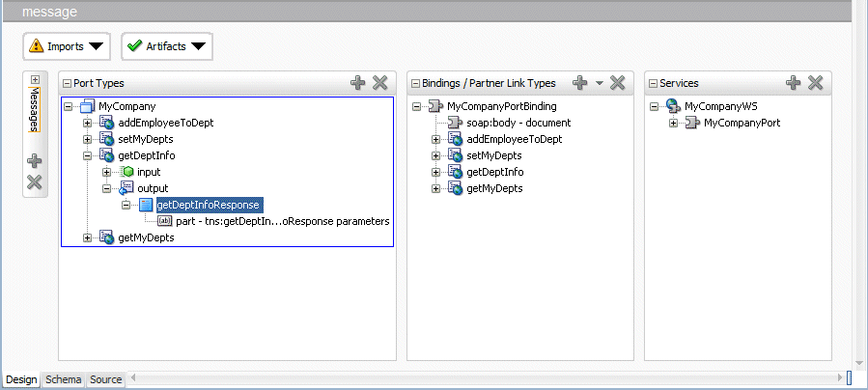Click the MyCompanyPort icon

(x=693, y=123)
